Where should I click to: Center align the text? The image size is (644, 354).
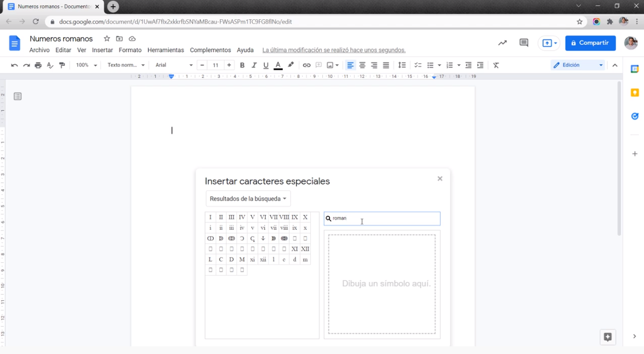coord(362,65)
